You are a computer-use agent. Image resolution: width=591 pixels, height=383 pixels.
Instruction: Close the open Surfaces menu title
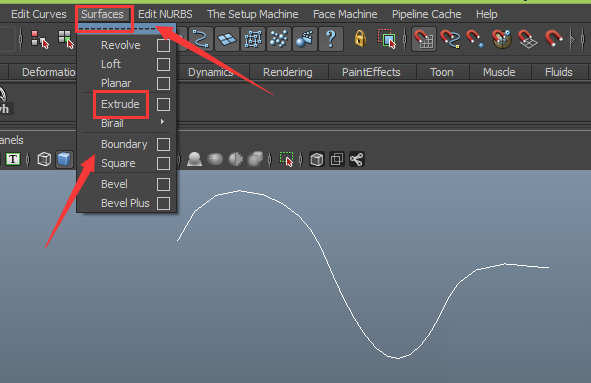coord(103,14)
